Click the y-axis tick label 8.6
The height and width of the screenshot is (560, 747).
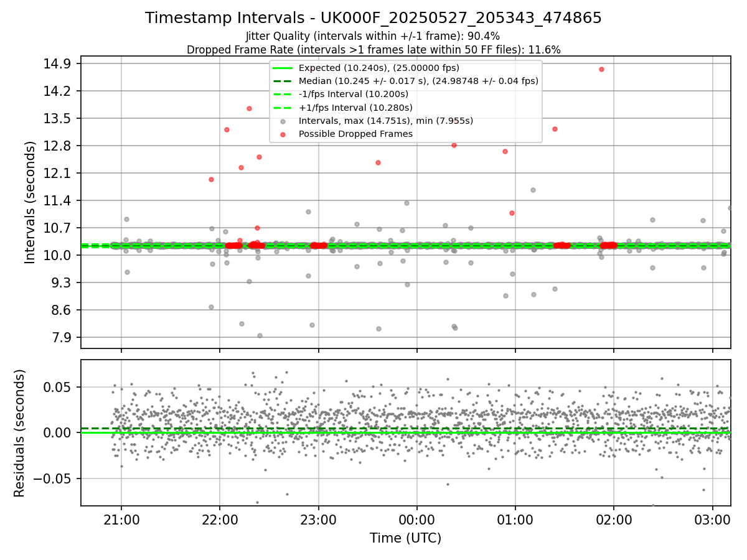point(62,310)
